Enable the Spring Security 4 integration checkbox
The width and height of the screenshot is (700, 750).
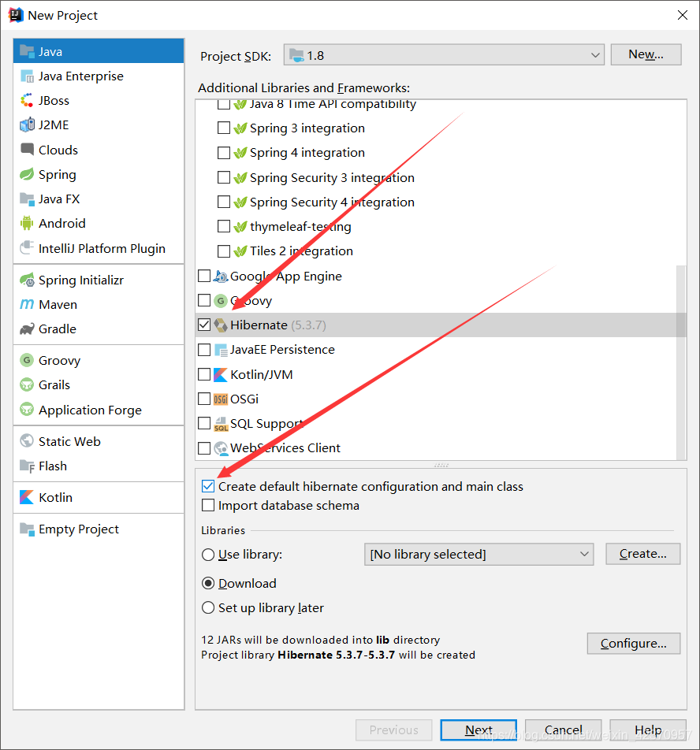(223, 202)
